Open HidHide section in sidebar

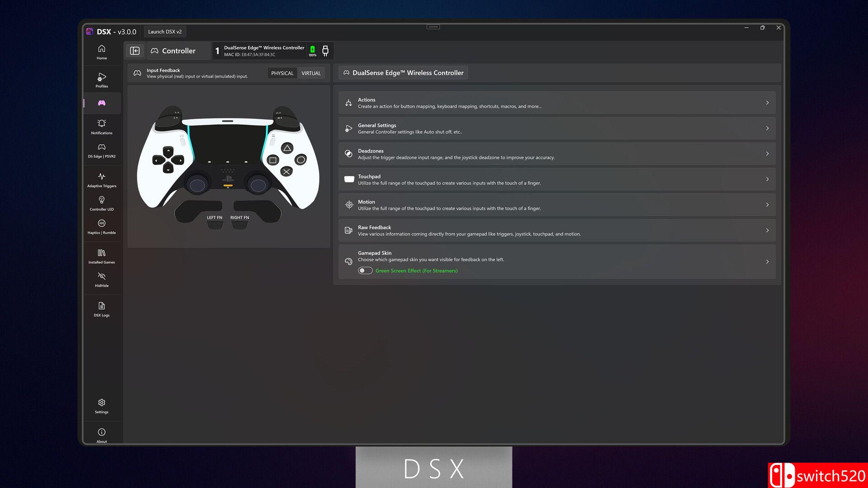[x=102, y=280]
